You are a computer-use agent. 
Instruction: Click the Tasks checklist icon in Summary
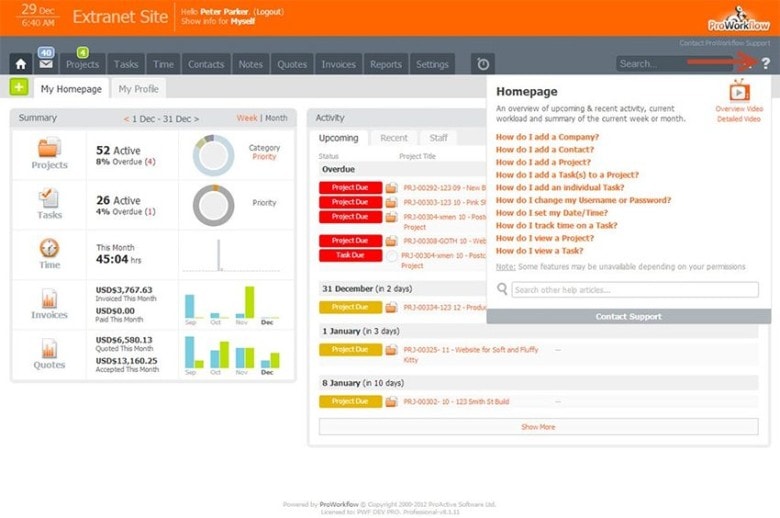pyautogui.click(x=49, y=199)
